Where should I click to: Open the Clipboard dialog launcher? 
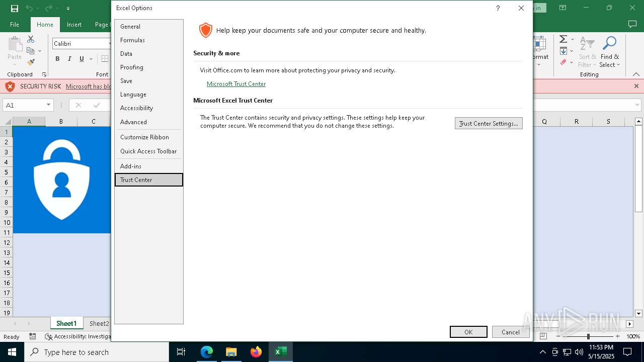[x=44, y=74]
